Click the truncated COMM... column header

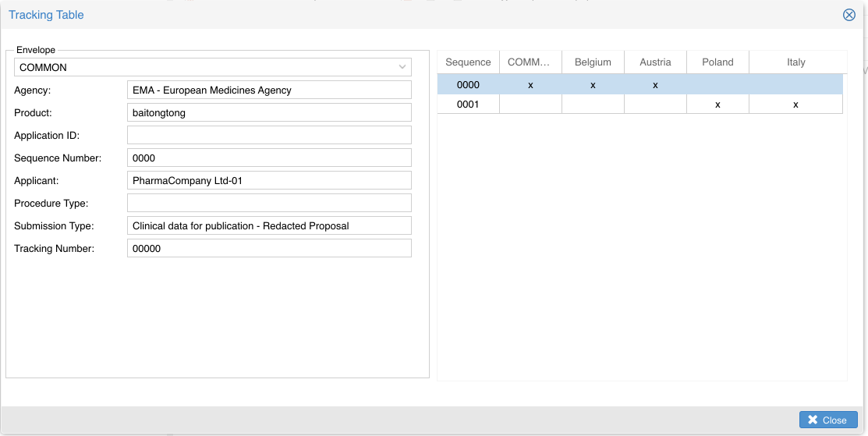[530, 62]
